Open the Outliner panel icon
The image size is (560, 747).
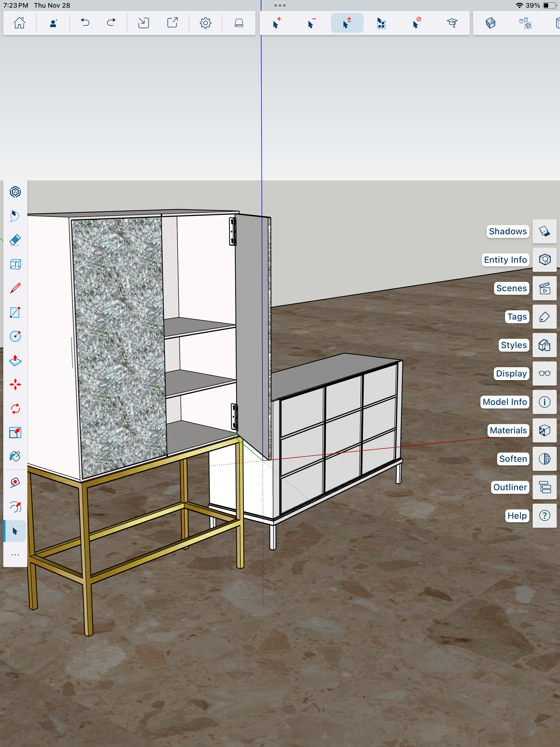(544, 487)
